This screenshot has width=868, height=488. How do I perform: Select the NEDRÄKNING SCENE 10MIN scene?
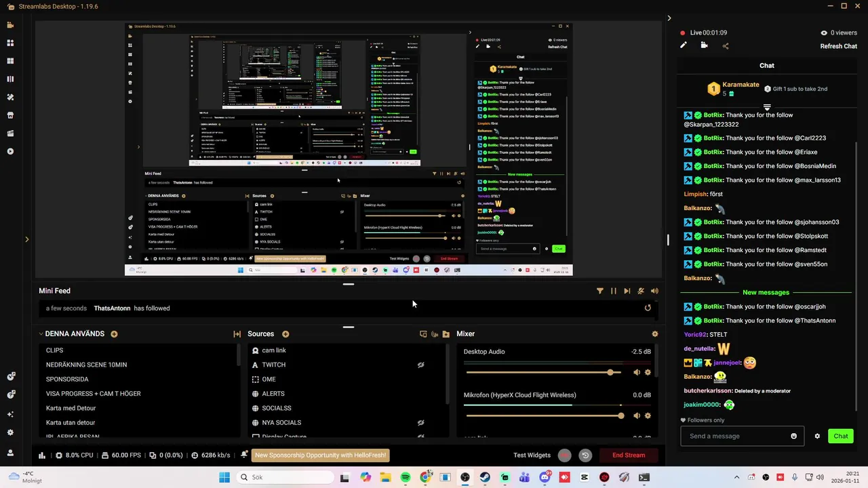(138, 365)
